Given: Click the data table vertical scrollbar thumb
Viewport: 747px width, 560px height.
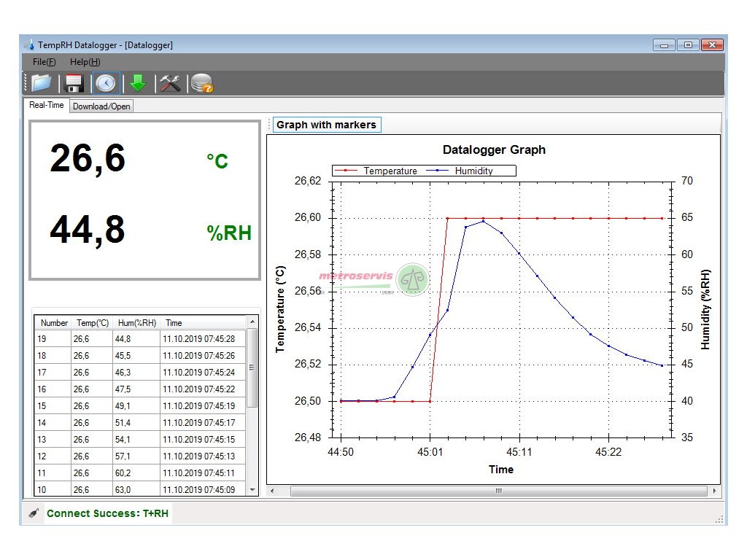Looking at the screenshot, I should point(252,367).
